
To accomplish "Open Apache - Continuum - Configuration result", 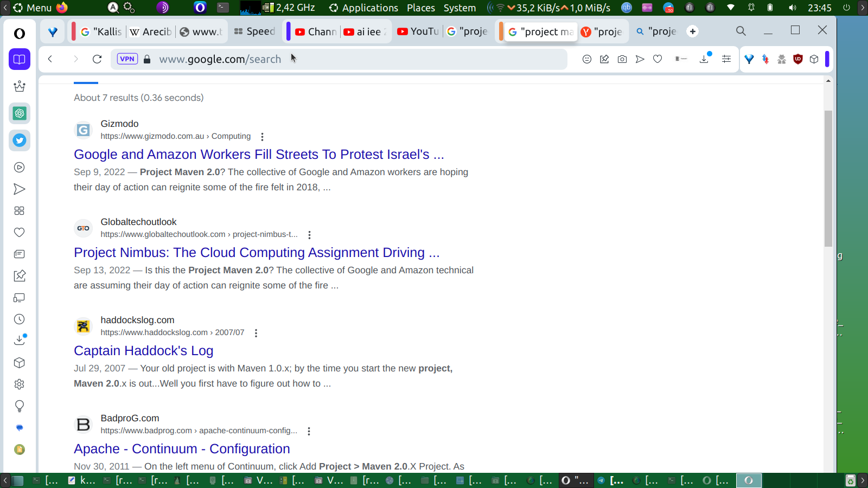I will [182, 449].
